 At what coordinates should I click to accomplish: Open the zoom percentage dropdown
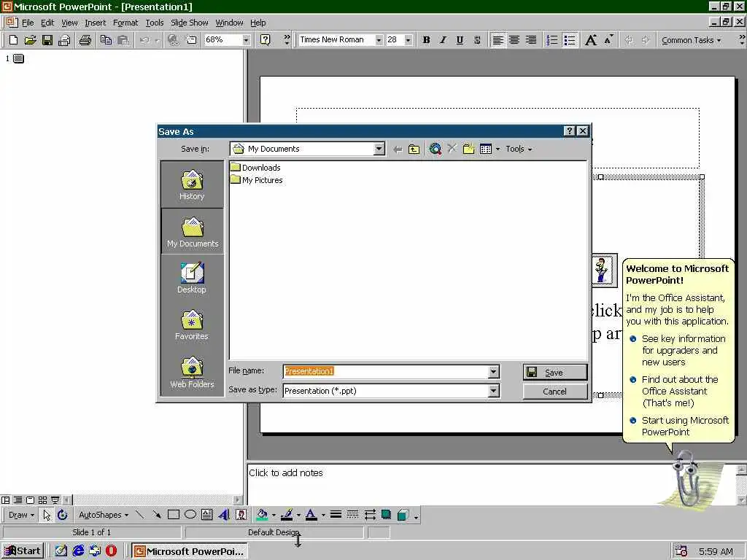(246, 40)
